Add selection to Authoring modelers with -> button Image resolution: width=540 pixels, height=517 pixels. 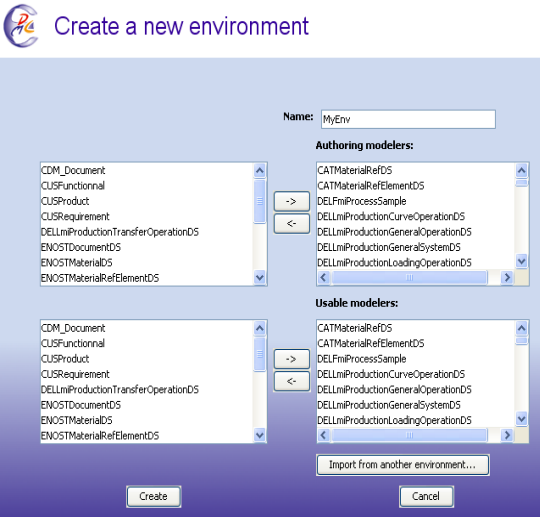(292, 201)
